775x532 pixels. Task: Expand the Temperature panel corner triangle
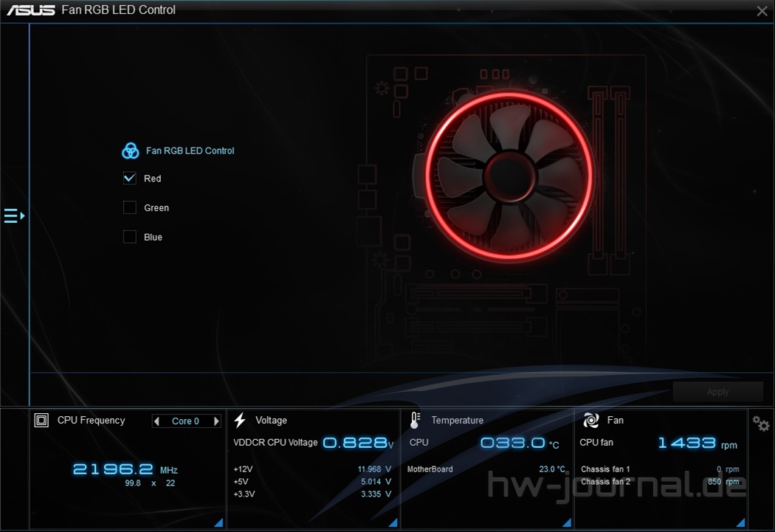click(x=567, y=522)
